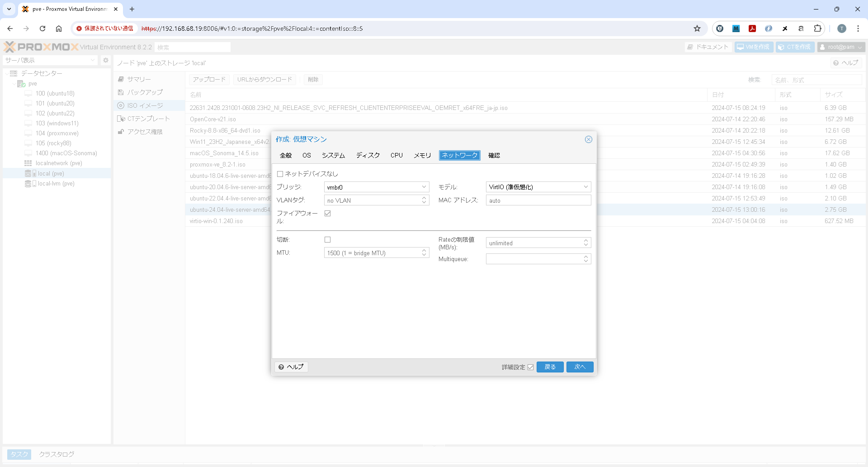Screen dimensions: 868x467
Task: Click the Proxmox header search box
Action: click(193, 47)
